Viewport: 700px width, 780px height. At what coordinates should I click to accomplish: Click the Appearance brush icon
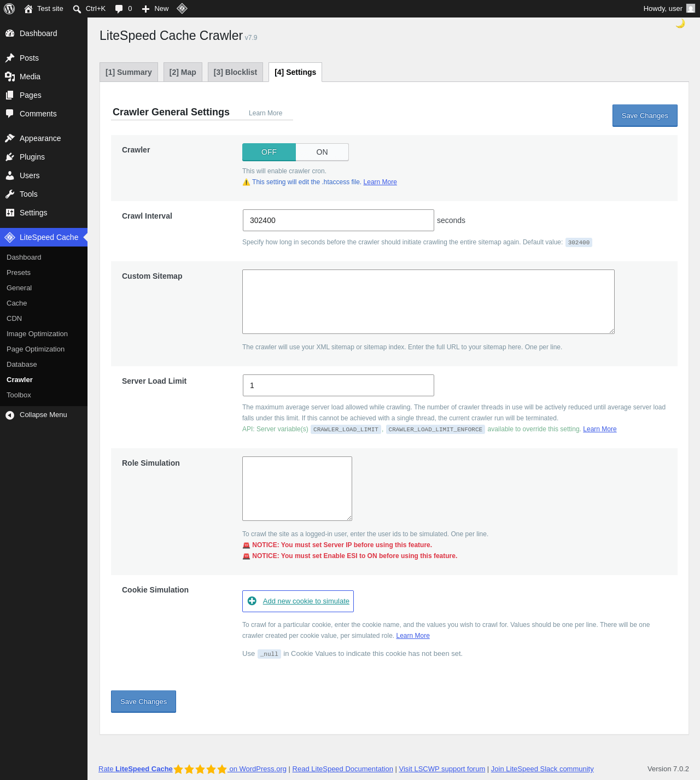click(10, 138)
